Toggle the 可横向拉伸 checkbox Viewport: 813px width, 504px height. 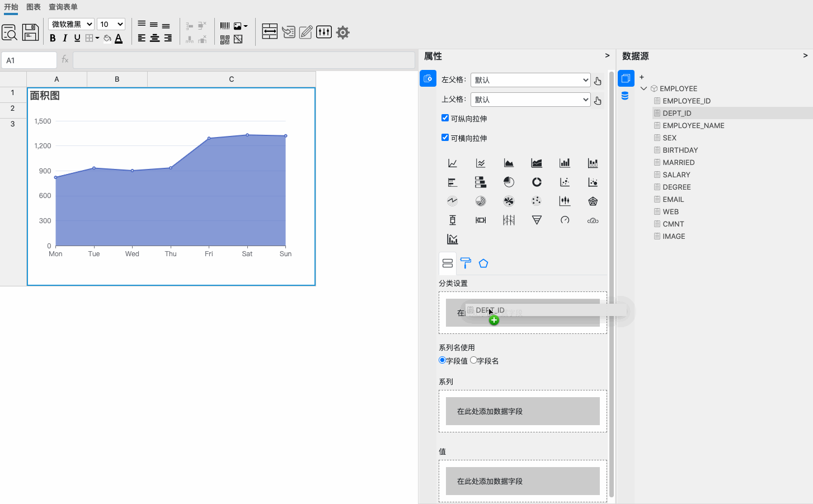click(x=445, y=138)
